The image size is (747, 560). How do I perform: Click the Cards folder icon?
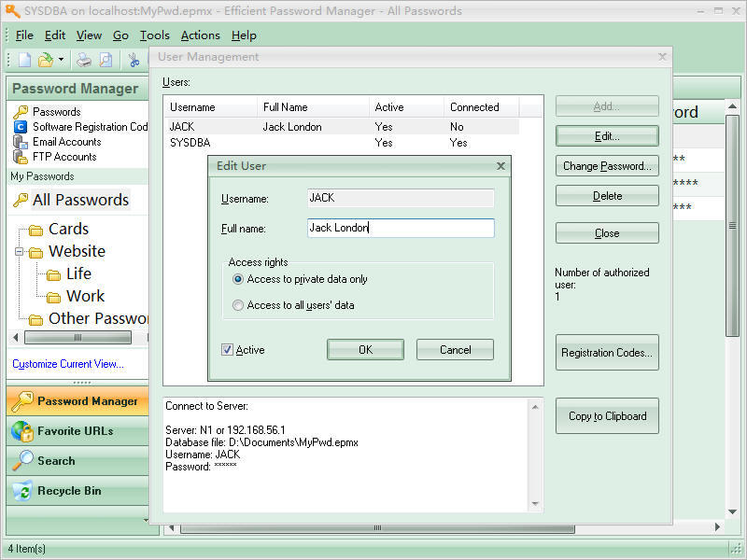pyautogui.click(x=35, y=231)
